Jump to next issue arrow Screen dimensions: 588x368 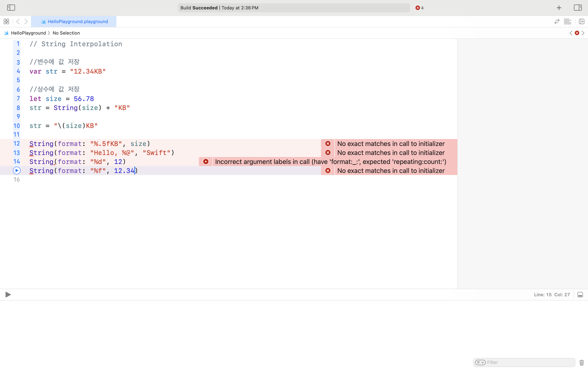[x=583, y=33]
